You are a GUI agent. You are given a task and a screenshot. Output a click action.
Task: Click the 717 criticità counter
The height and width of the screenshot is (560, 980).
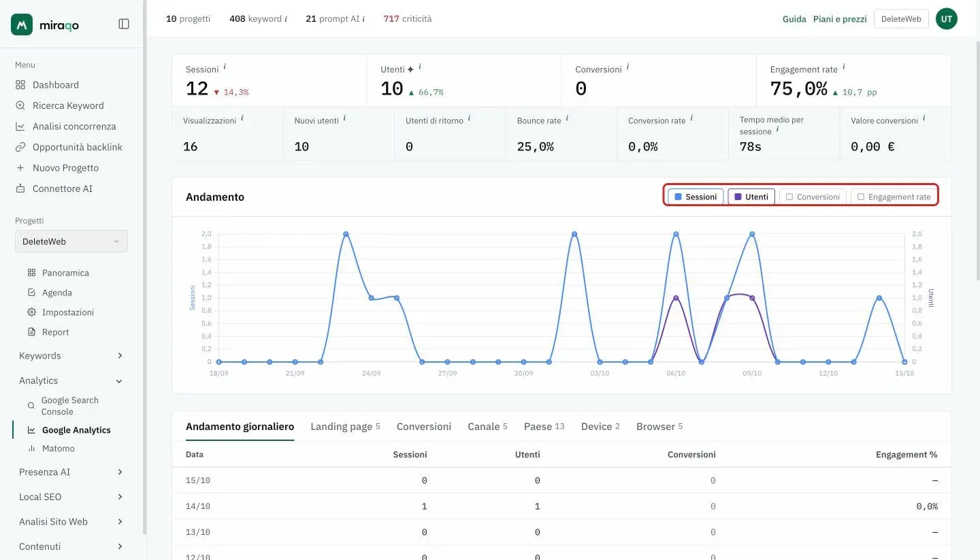pos(408,19)
